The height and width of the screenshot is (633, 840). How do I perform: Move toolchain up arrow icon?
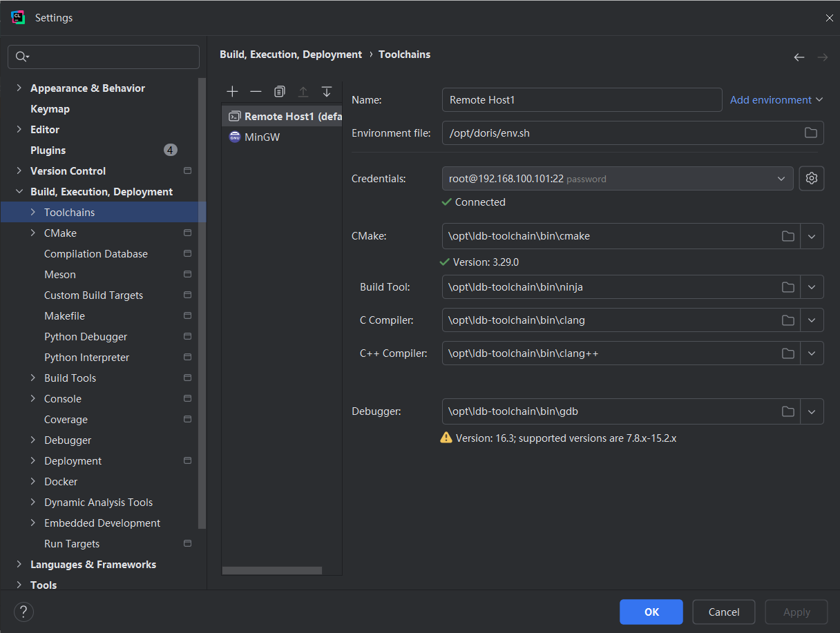pos(303,92)
